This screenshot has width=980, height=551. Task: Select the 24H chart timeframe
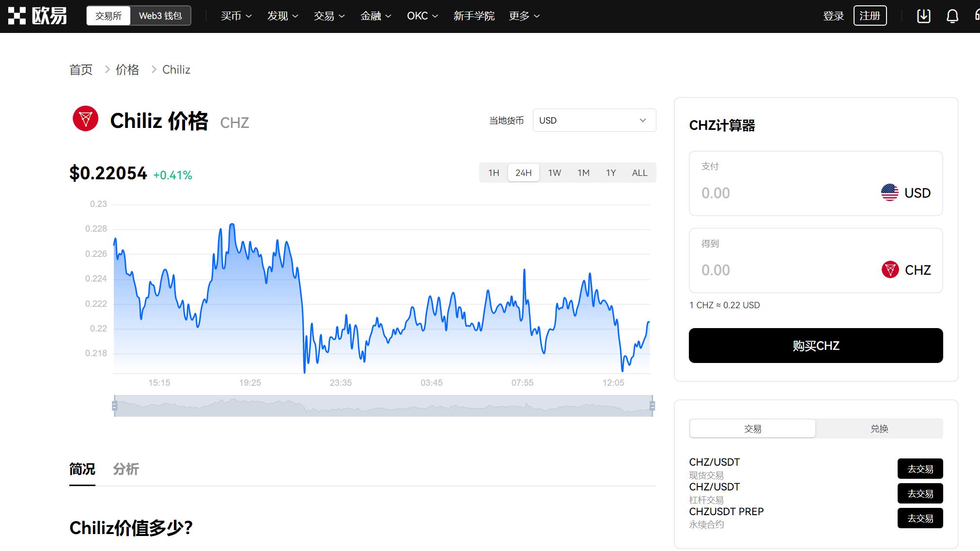tap(523, 173)
